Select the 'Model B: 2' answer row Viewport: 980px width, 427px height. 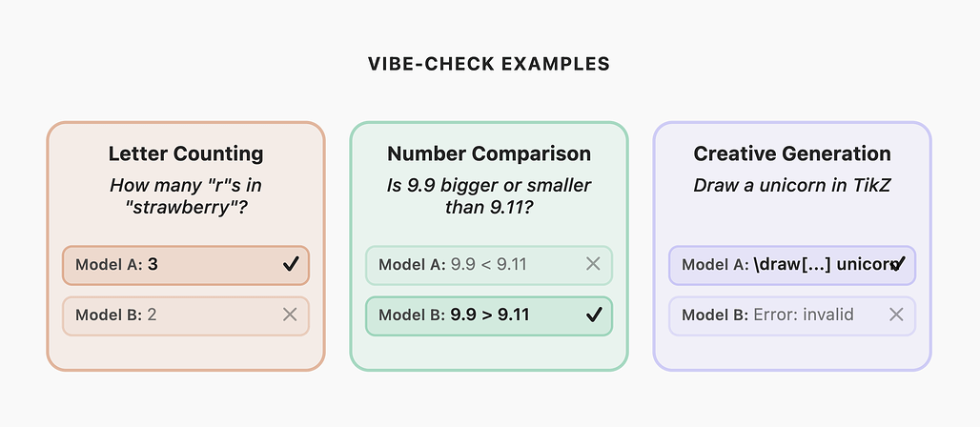[172, 315]
